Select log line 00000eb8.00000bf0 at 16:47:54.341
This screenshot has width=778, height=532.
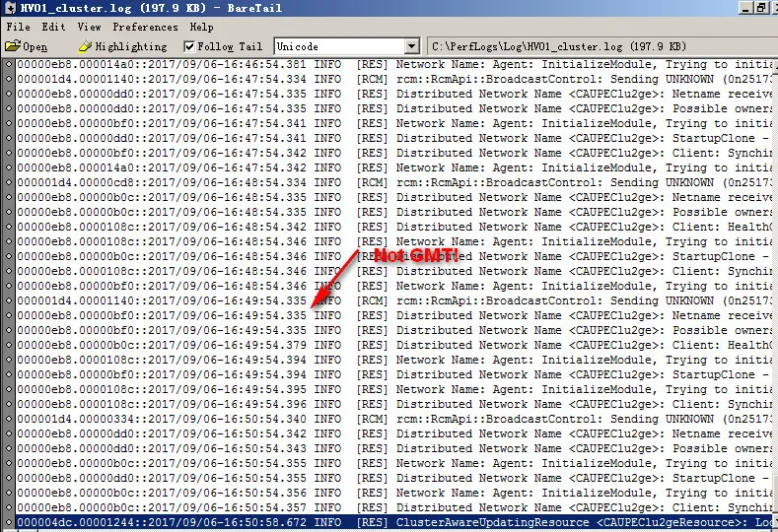point(394,123)
